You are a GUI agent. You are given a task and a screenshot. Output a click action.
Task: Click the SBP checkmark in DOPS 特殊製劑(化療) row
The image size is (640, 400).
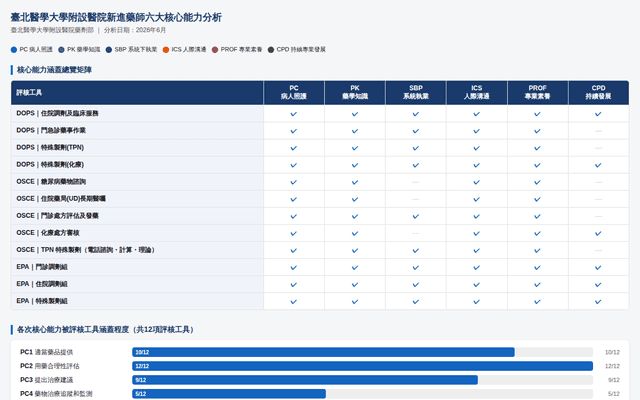pyautogui.click(x=416, y=165)
